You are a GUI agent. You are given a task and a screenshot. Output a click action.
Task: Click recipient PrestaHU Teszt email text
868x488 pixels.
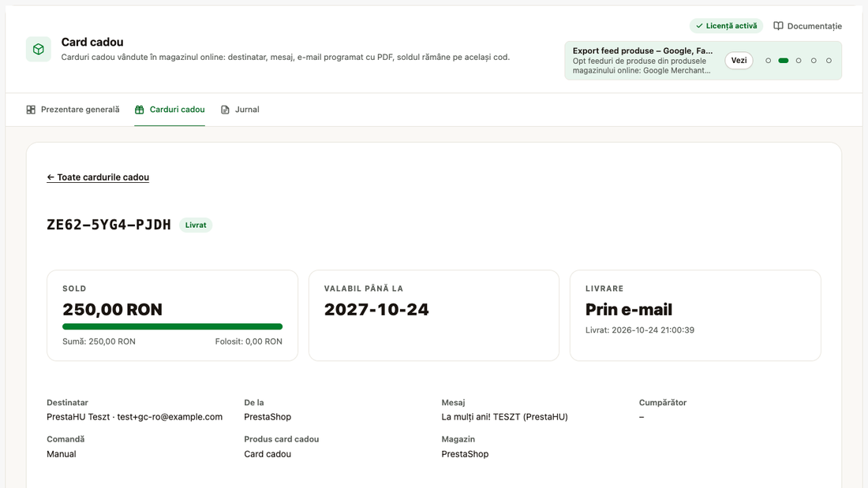click(x=134, y=416)
